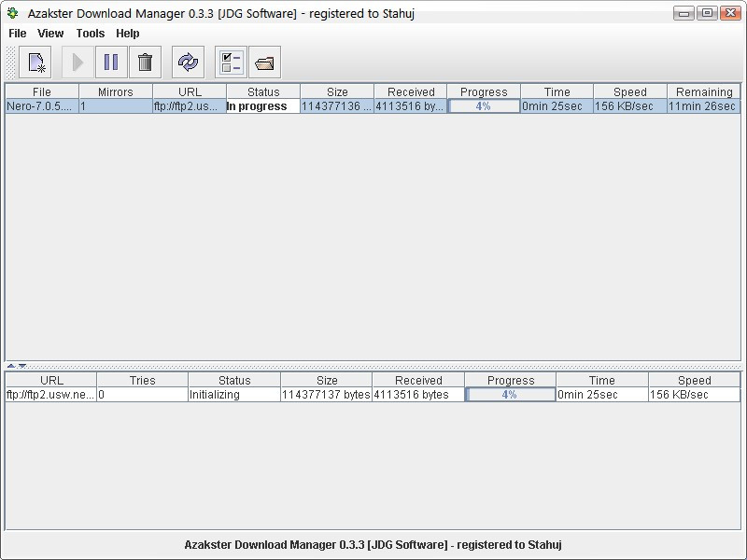Click the Remaining column header
Viewport: 747px width, 560px height.
[704, 91]
